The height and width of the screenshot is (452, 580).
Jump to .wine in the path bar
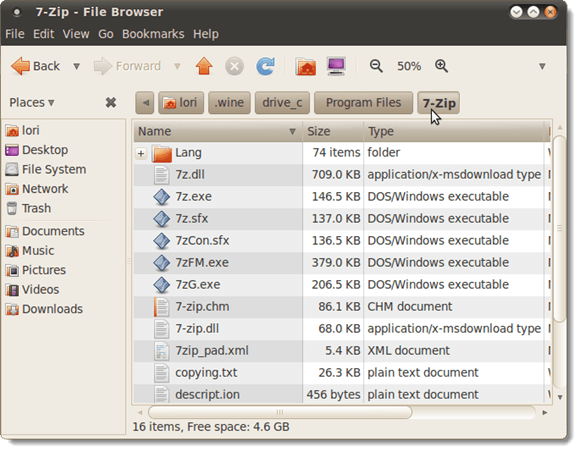[229, 102]
